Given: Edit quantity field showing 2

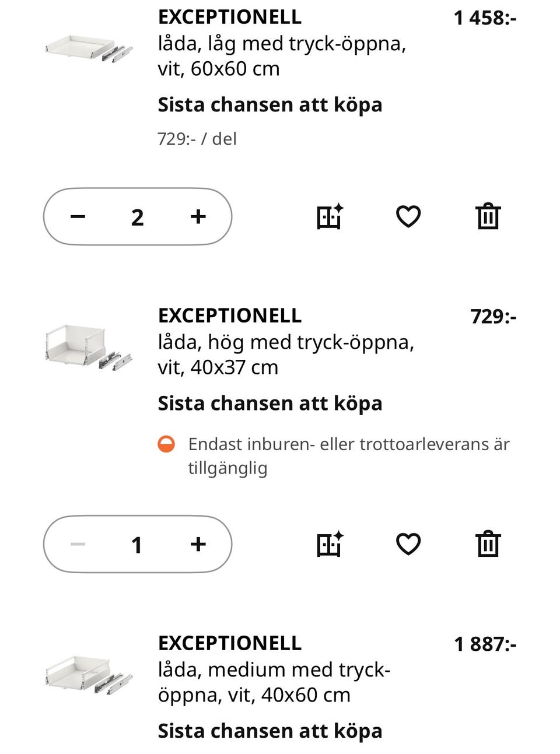Looking at the screenshot, I should click(x=137, y=217).
